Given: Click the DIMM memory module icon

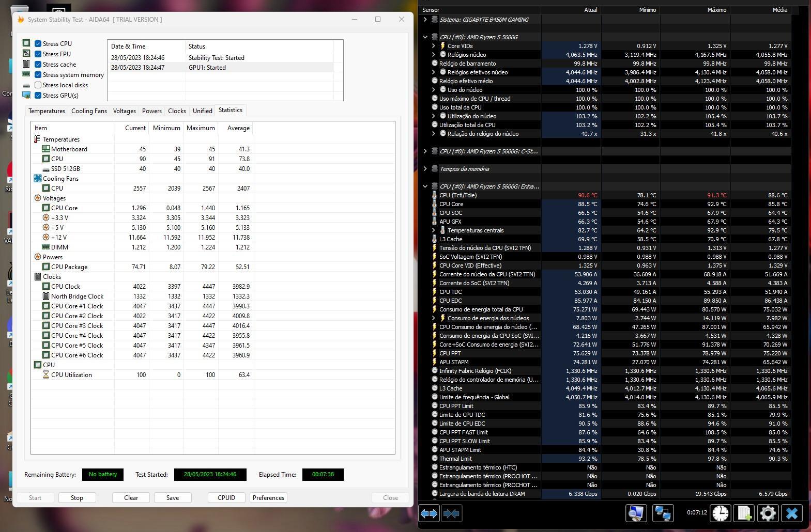Looking at the screenshot, I should 46,247.
